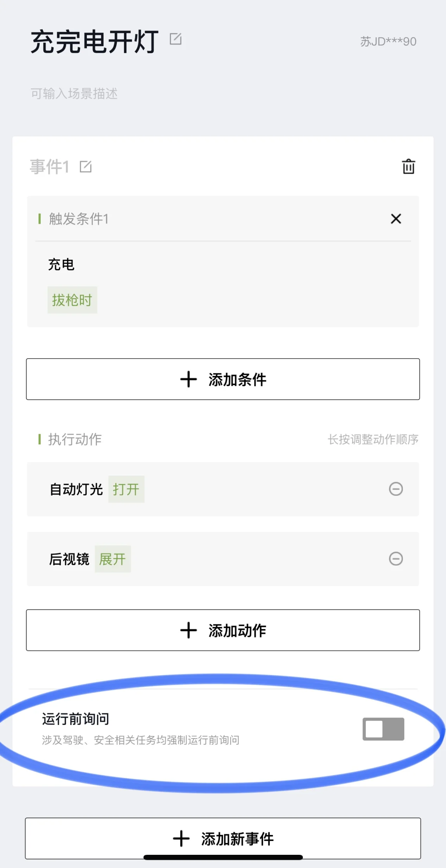The width and height of the screenshot is (446, 868).
Task: Remove the 后视镜 action with minus icon
Action: pyautogui.click(x=396, y=559)
